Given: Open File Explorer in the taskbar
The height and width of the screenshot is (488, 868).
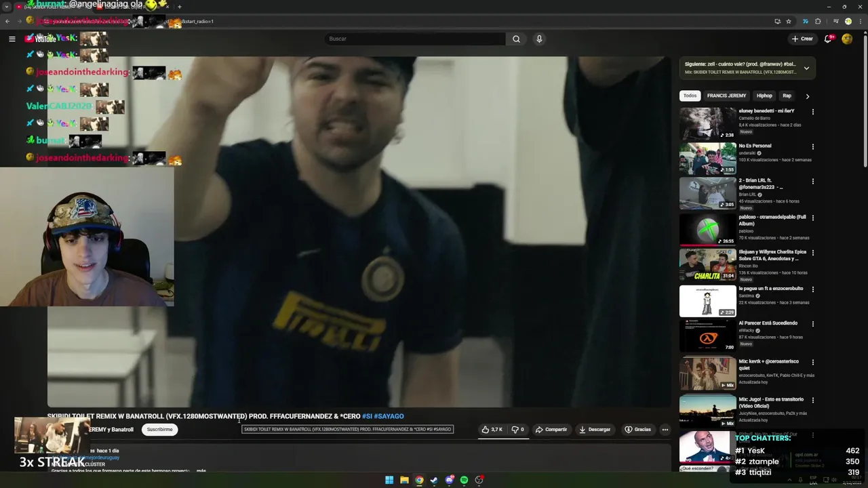Looking at the screenshot, I should pos(404,480).
